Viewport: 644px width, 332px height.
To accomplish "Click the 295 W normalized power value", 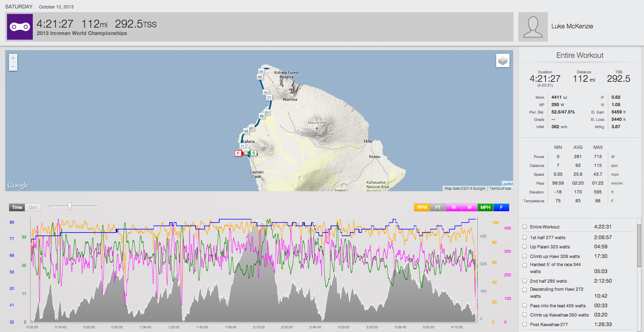I will point(558,105).
